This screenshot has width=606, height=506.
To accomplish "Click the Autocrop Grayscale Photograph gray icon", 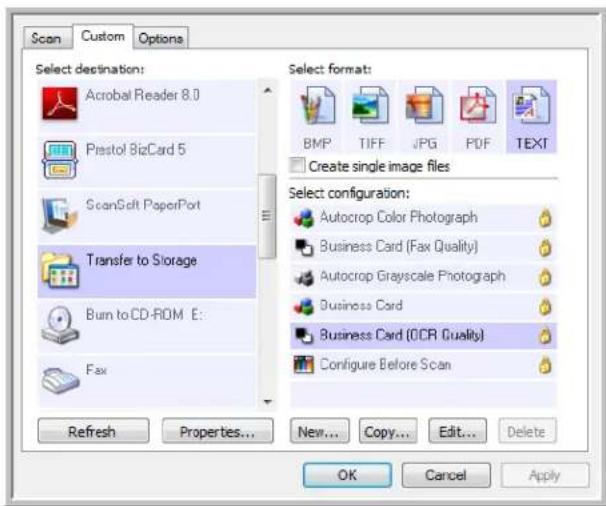I will pyautogui.click(x=304, y=277).
